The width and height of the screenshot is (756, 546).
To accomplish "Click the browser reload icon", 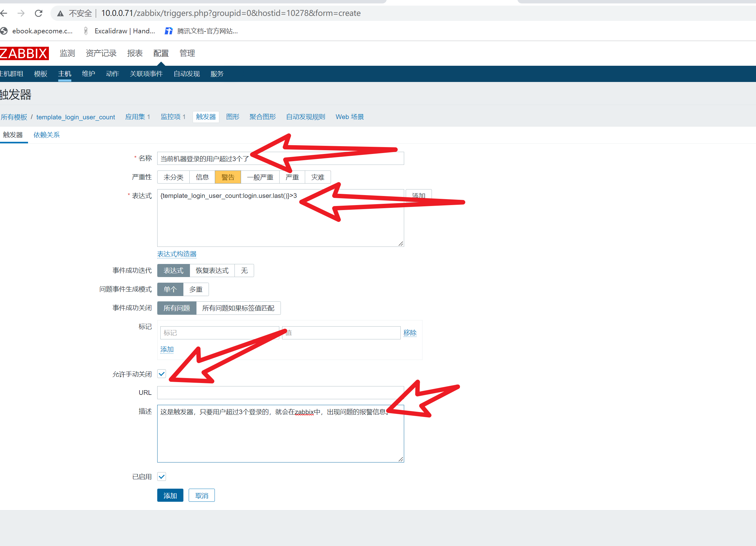I will 39,13.
